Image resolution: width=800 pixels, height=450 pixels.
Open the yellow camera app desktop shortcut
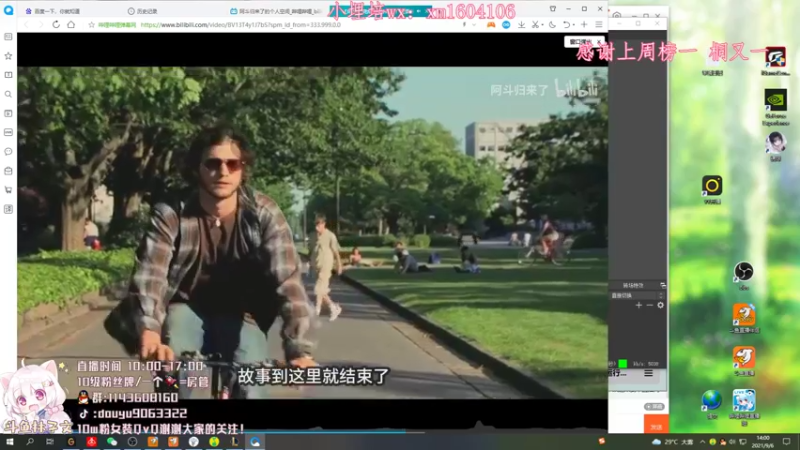pos(712,189)
